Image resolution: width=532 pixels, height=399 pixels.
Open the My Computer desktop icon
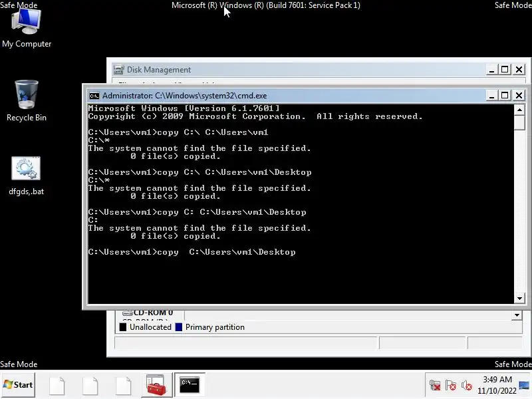27,29
